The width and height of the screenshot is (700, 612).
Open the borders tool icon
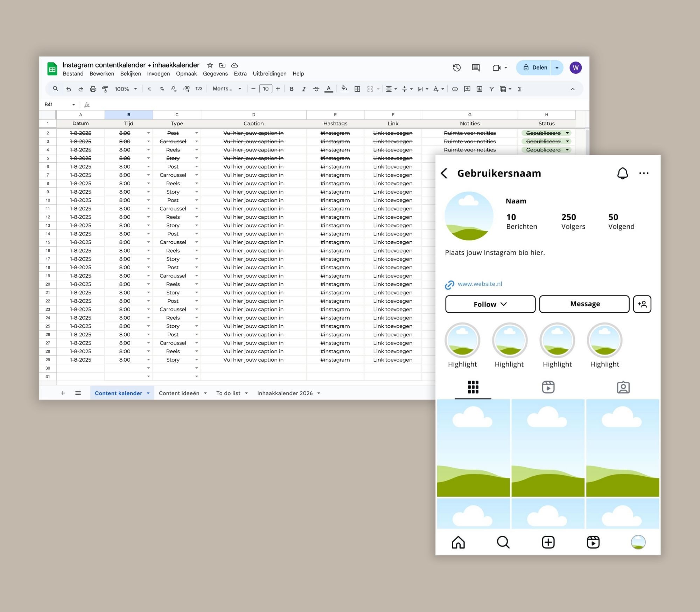point(357,89)
